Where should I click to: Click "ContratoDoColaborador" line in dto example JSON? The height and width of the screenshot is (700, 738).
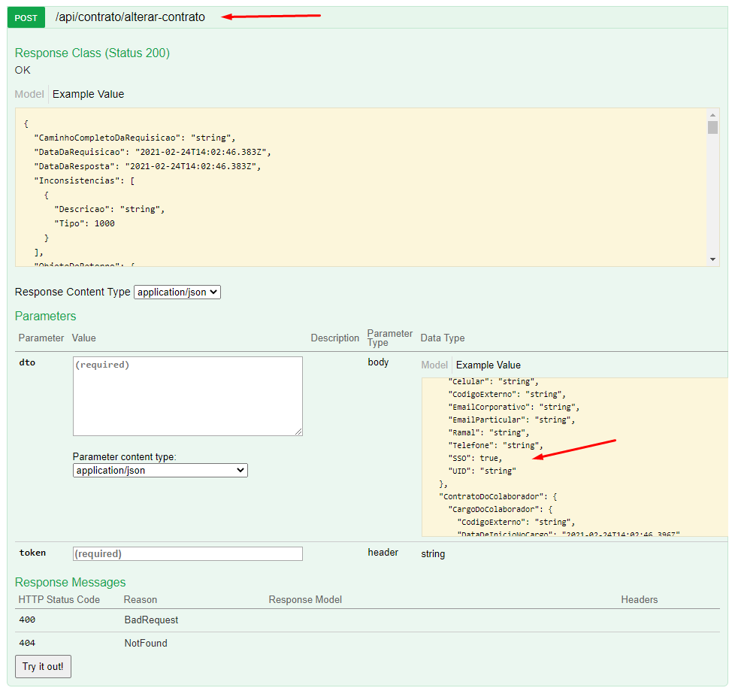[x=498, y=496]
